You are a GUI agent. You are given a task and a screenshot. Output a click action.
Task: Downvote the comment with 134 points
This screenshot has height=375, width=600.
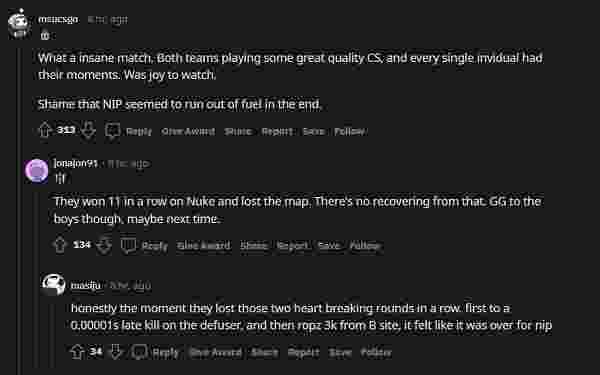click(x=104, y=245)
